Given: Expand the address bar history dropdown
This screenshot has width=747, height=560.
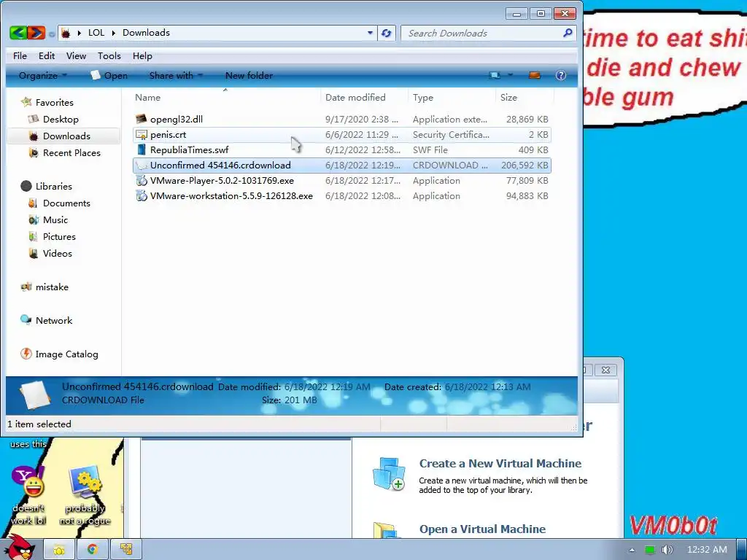Looking at the screenshot, I should [370, 33].
